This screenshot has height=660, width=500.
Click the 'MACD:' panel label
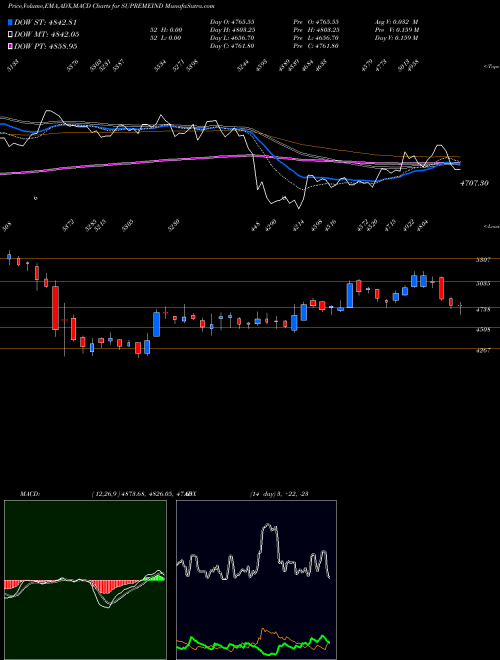tap(30, 494)
